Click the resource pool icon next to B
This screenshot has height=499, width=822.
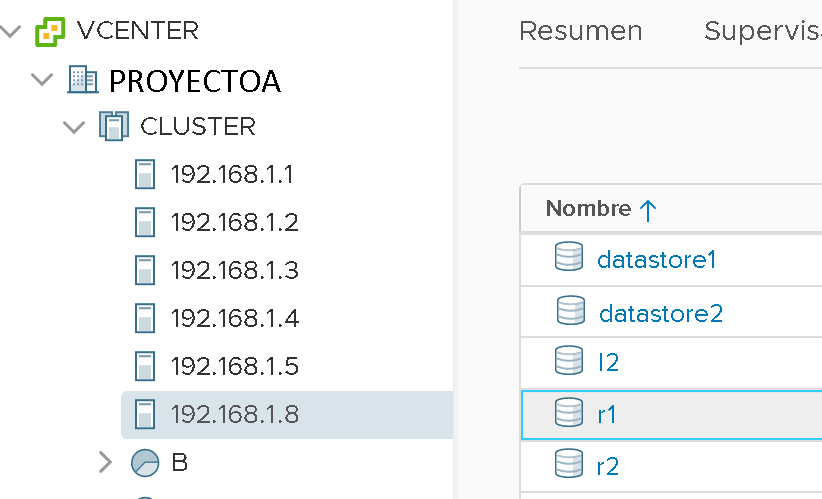tap(145, 462)
